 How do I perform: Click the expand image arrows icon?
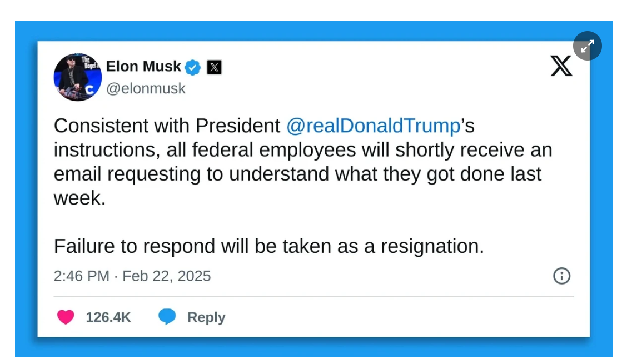coord(587,47)
